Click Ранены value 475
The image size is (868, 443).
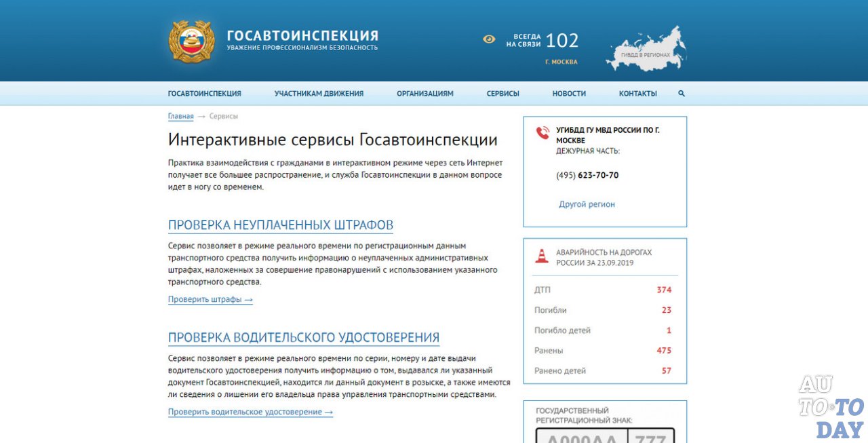click(664, 351)
